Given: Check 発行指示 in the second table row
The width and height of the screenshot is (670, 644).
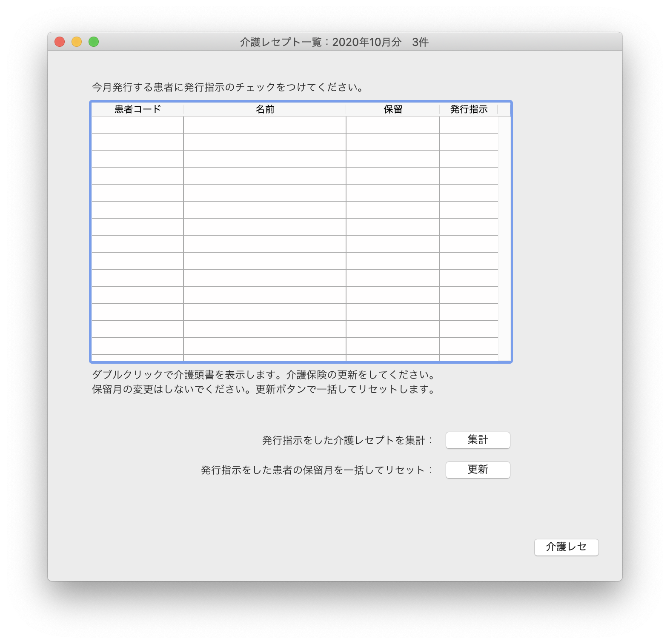Looking at the screenshot, I should (x=469, y=142).
